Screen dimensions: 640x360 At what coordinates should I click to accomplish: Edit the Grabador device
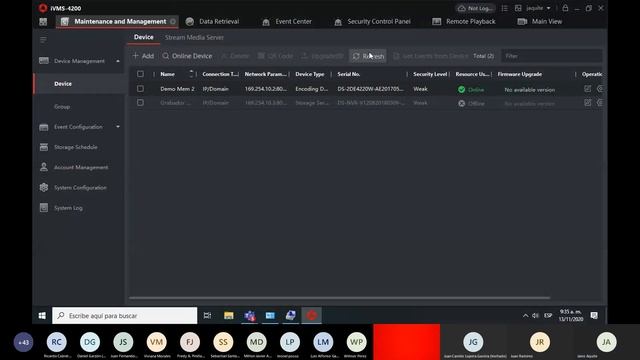pyautogui.click(x=587, y=102)
